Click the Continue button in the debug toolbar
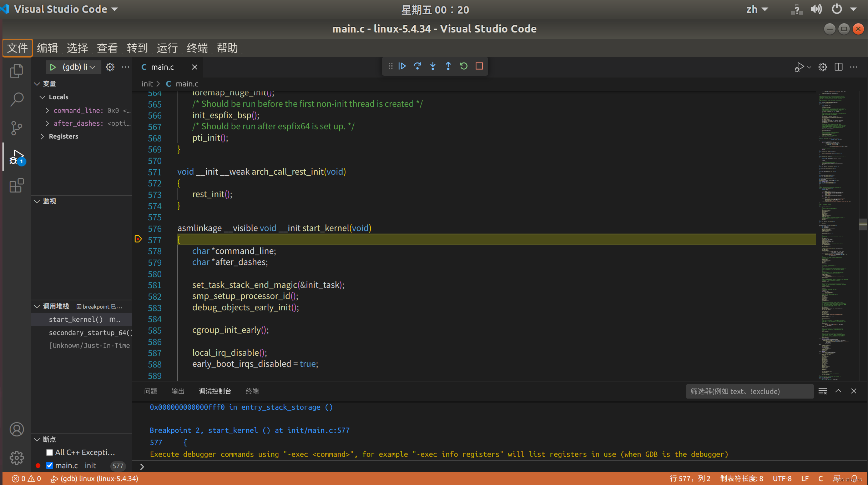Image resolution: width=868 pixels, height=485 pixels. [402, 66]
